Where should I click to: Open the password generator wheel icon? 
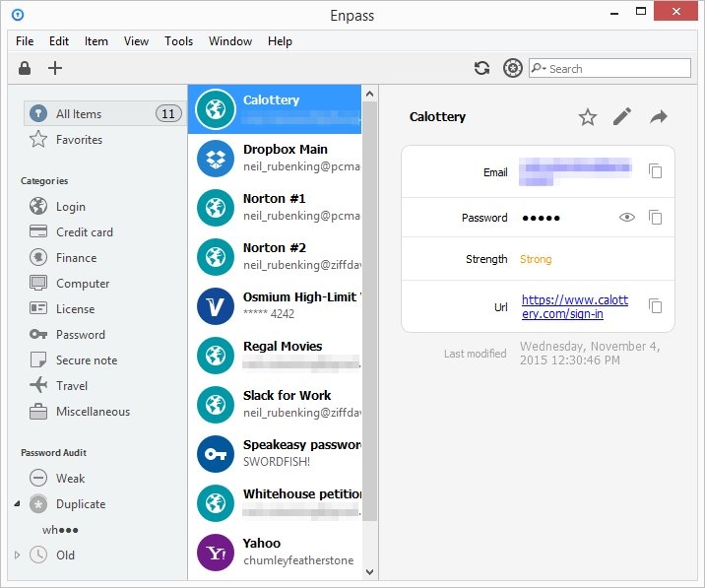coord(513,68)
